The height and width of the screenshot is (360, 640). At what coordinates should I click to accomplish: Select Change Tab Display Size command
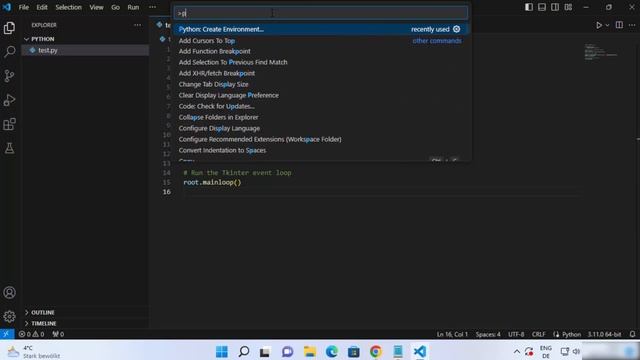[321, 84]
